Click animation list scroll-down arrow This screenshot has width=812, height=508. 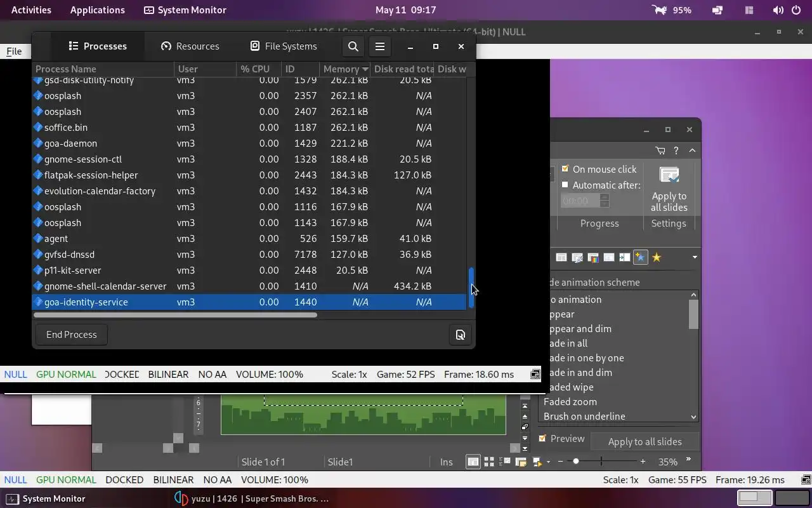coord(693,417)
